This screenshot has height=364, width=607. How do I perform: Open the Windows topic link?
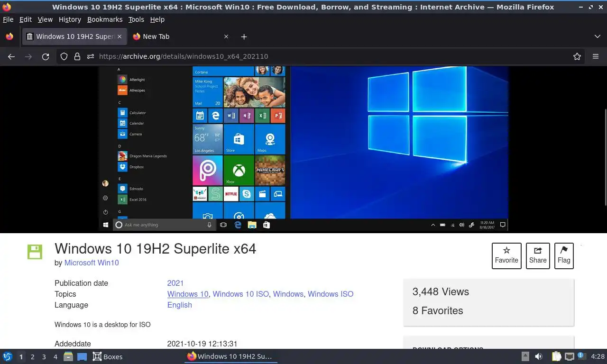pos(288,294)
